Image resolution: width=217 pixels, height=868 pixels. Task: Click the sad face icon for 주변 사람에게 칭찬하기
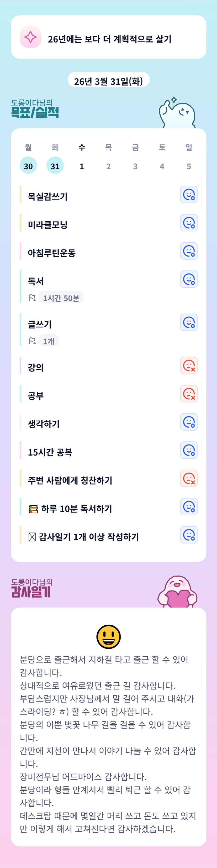[189, 478]
